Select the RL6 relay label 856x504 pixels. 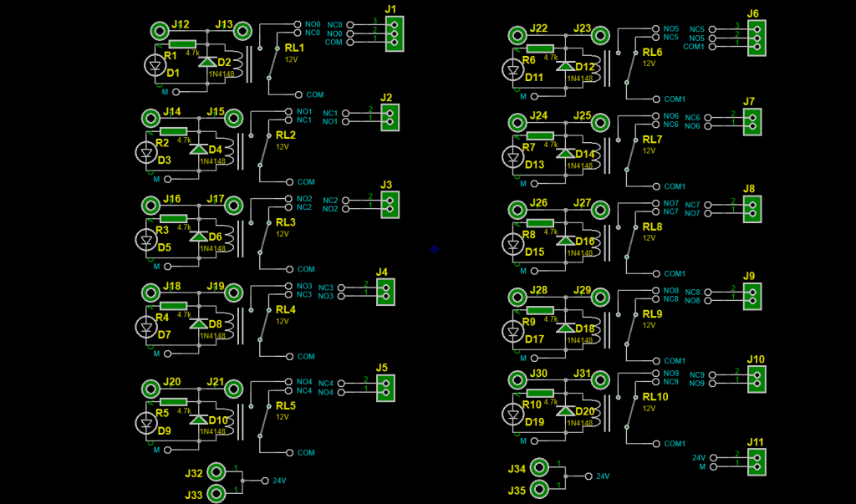click(652, 52)
